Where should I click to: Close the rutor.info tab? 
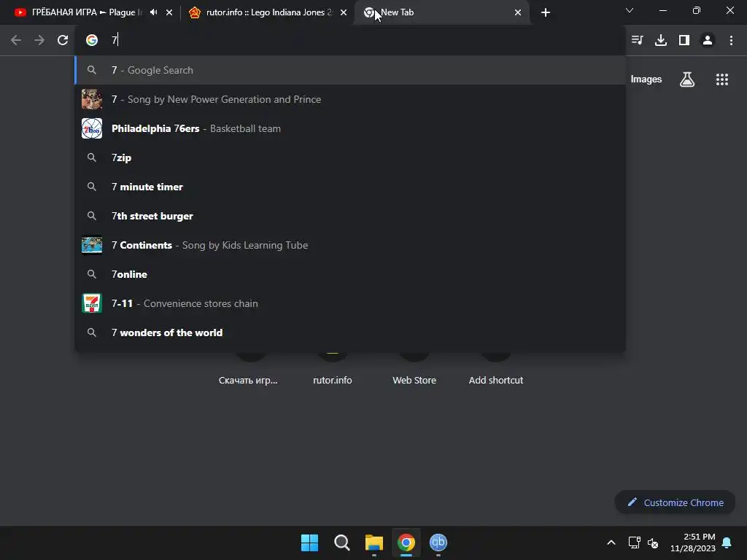click(x=344, y=12)
